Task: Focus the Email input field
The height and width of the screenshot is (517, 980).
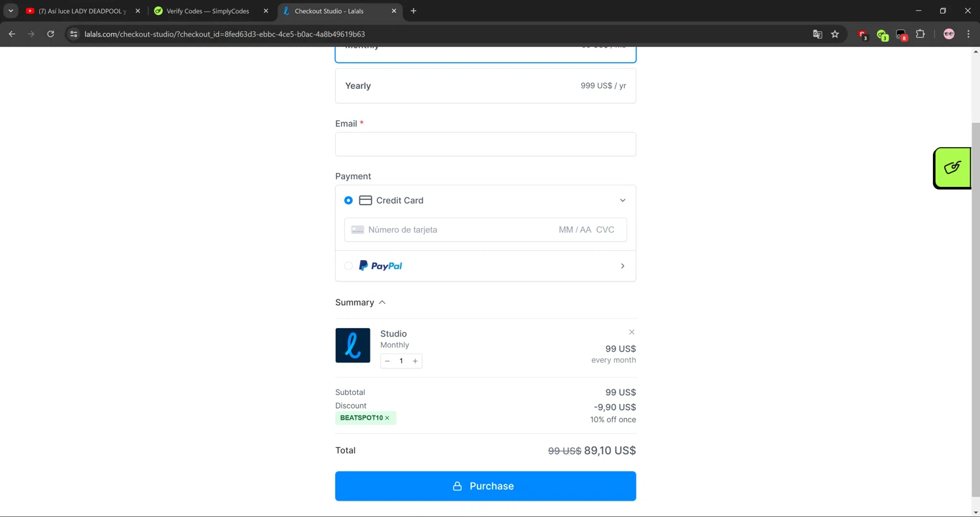Action: 485,144
